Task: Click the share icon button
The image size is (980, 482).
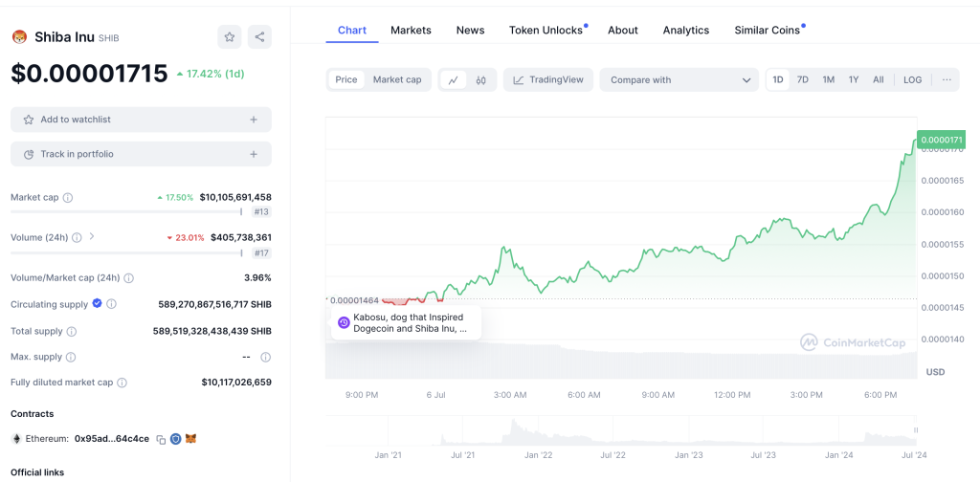Action: coord(259,37)
